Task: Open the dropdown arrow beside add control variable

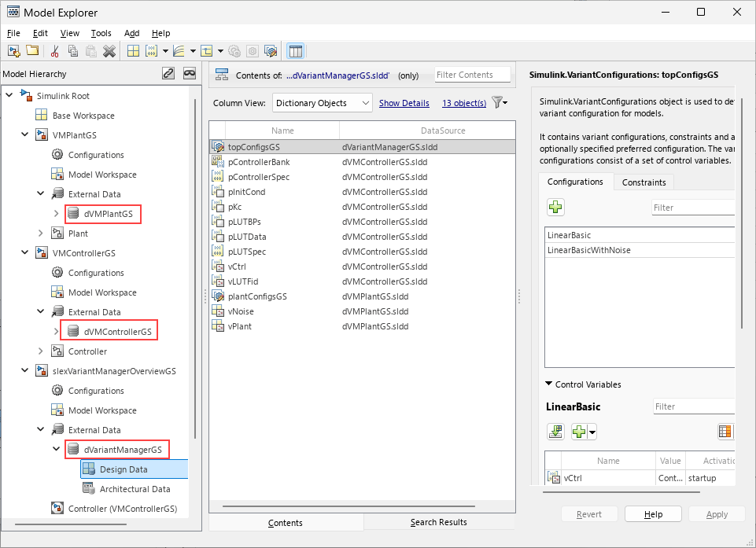Action: click(592, 432)
